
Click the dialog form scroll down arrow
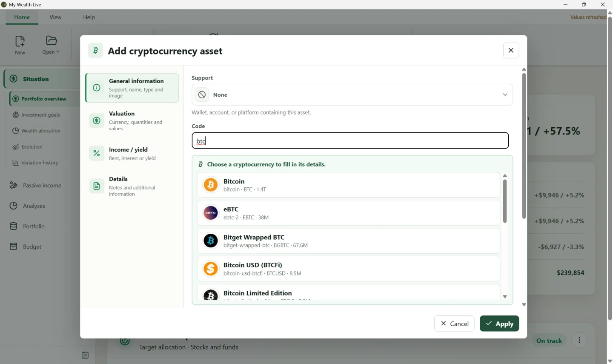point(524,305)
